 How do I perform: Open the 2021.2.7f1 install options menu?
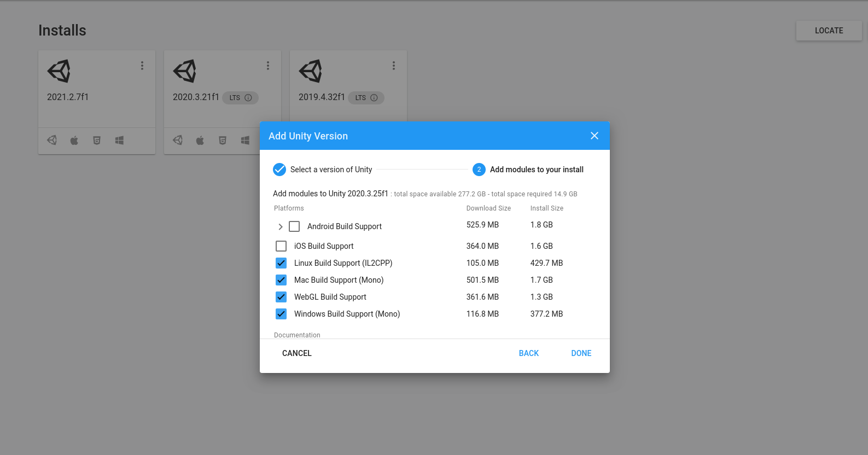(x=142, y=66)
